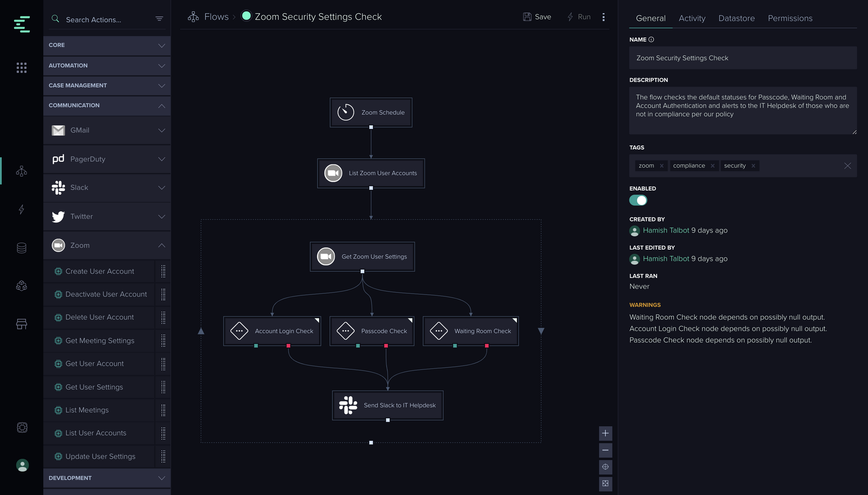Open the three-dot more options menu
This screenshot has height=495, width=868.
[603, 17]
